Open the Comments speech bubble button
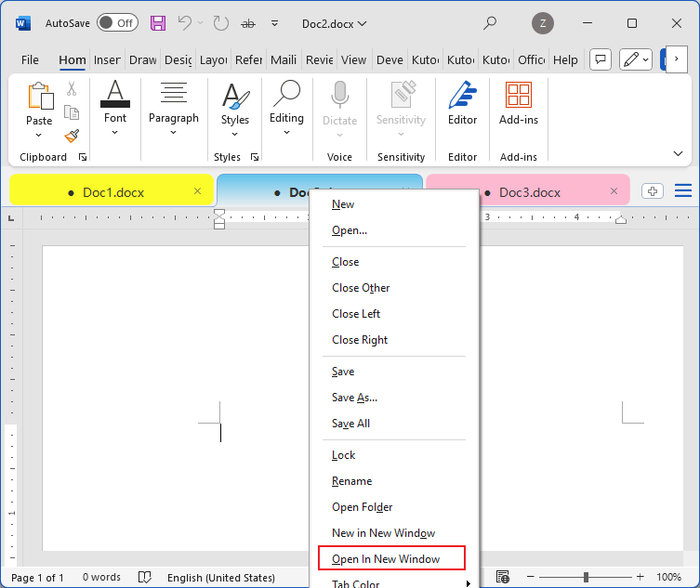700x588 pixels. 601,59
